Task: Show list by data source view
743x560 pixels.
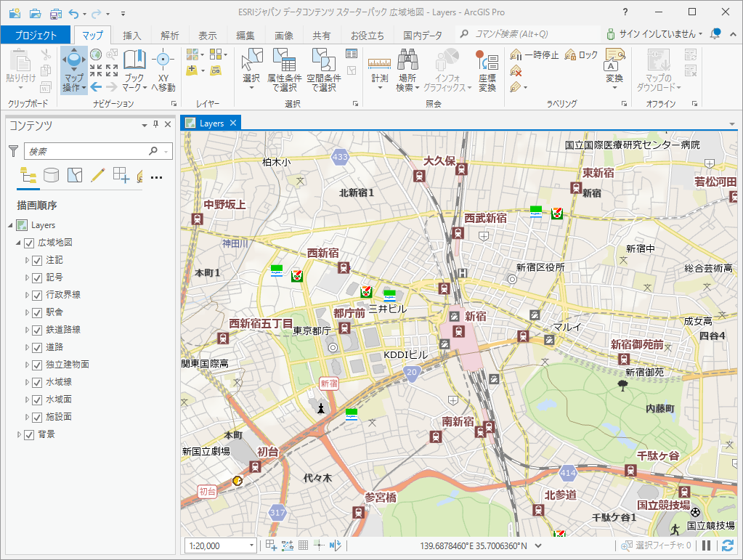Action: (x=51, y=175)
